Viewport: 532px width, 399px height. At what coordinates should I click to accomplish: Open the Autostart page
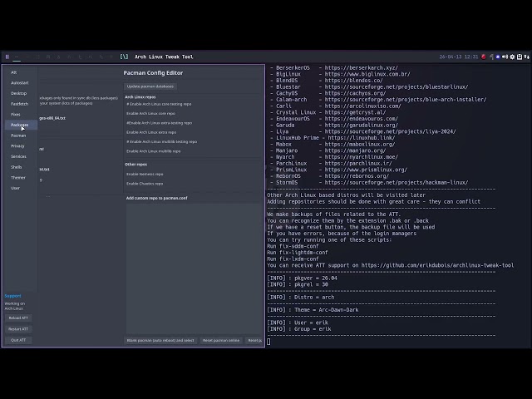pos(20,83)
